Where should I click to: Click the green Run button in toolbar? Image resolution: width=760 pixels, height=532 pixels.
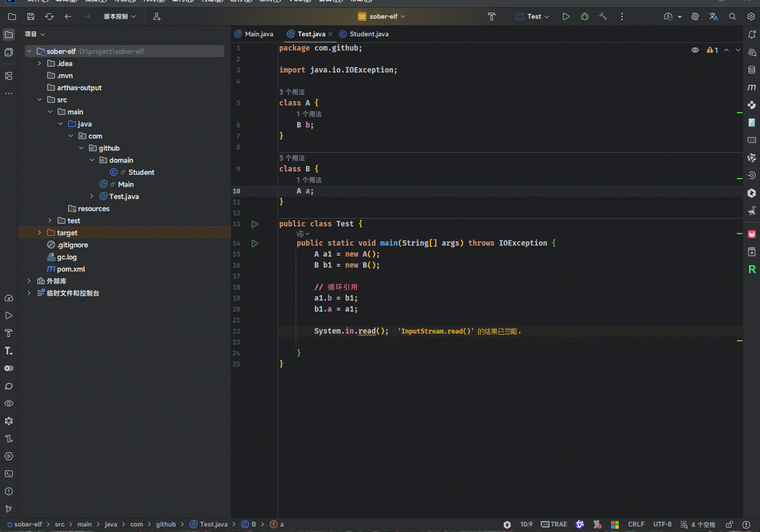coord(566,16)
